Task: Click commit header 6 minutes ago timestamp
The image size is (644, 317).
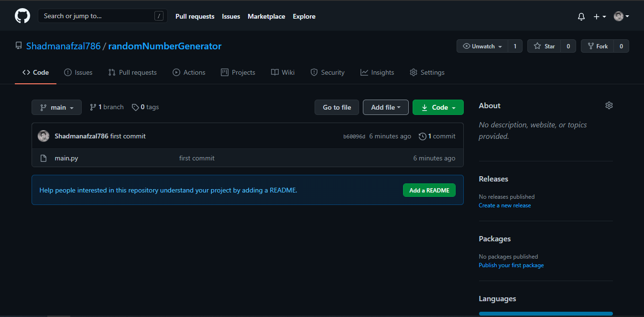Action: click(x=390, y=136)
